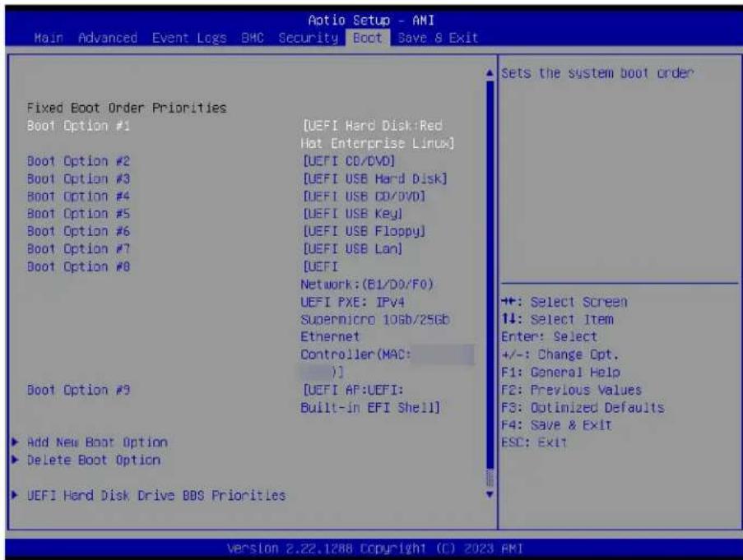Change the [UEFI USB Hard Disk] value
The image size is (743, 560).
pyautogui.click(x=375, y=179)
